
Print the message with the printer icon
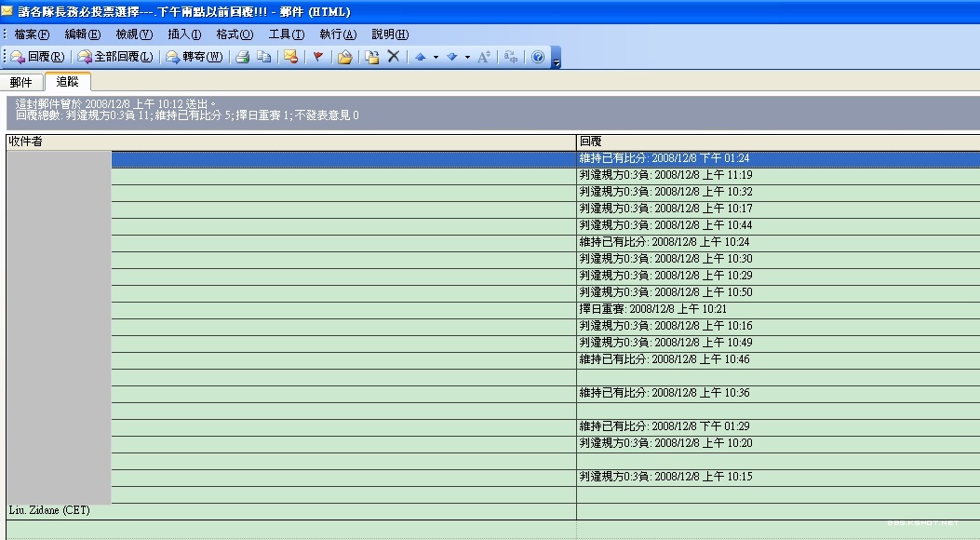tap(243, 57)
